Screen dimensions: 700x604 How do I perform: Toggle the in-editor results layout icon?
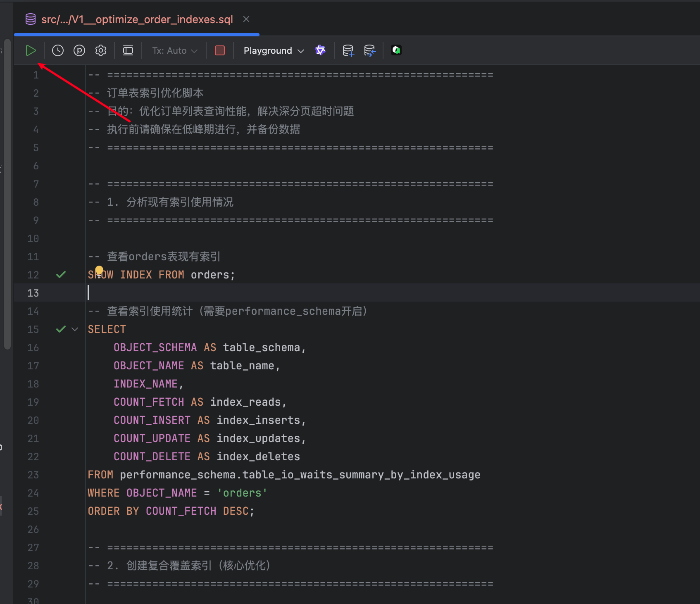(x=128, y=50)
